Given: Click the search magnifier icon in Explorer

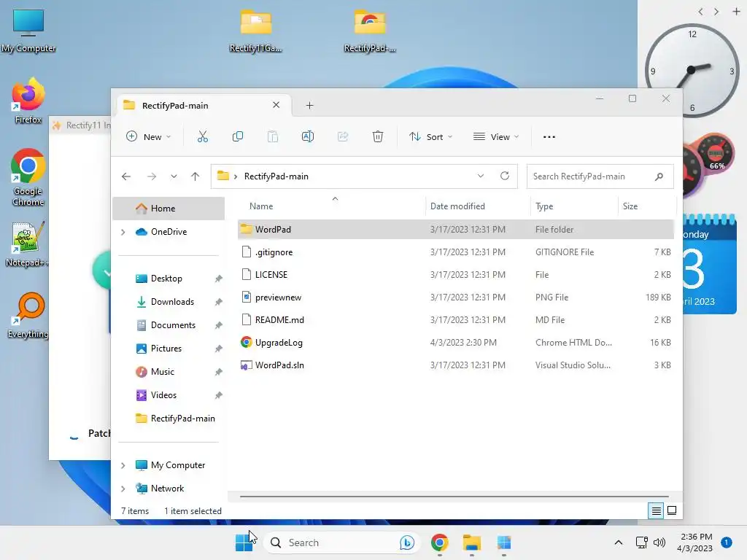Looking at the screenshot, I should click(659, 176).
